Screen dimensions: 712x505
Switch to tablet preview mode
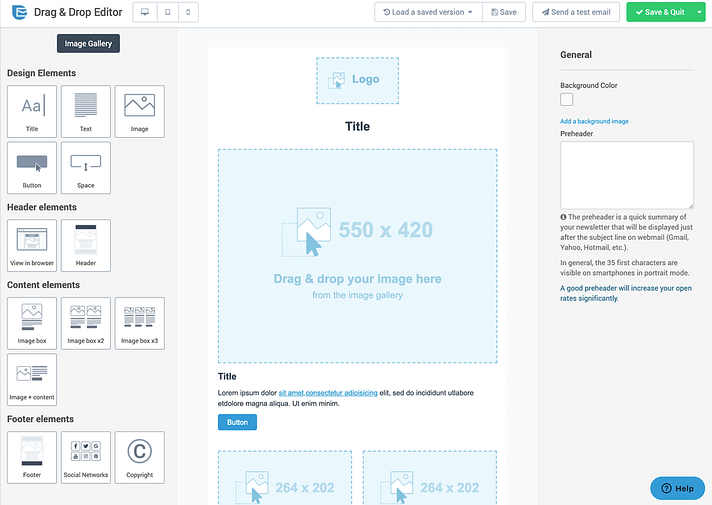pos(166,12)
